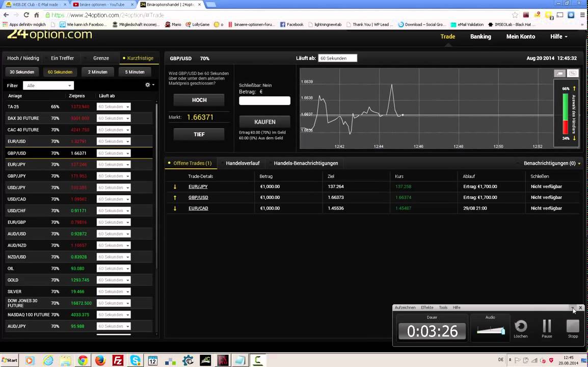588x367 pixels.
Task: Switch chart to line view icon
Action: pyautogui.click(x=560, y=73)
